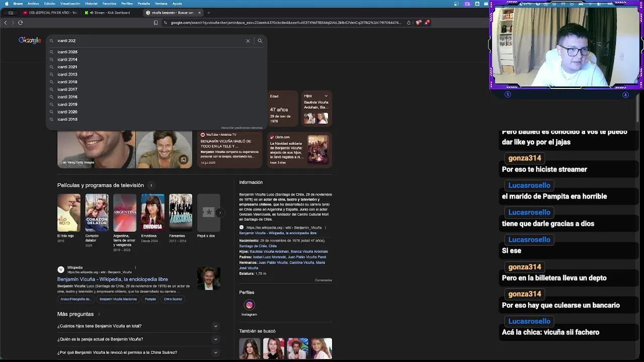
Task: Open Benjamín Vicuña Wikipedia result title
Action: coord(113,280)
